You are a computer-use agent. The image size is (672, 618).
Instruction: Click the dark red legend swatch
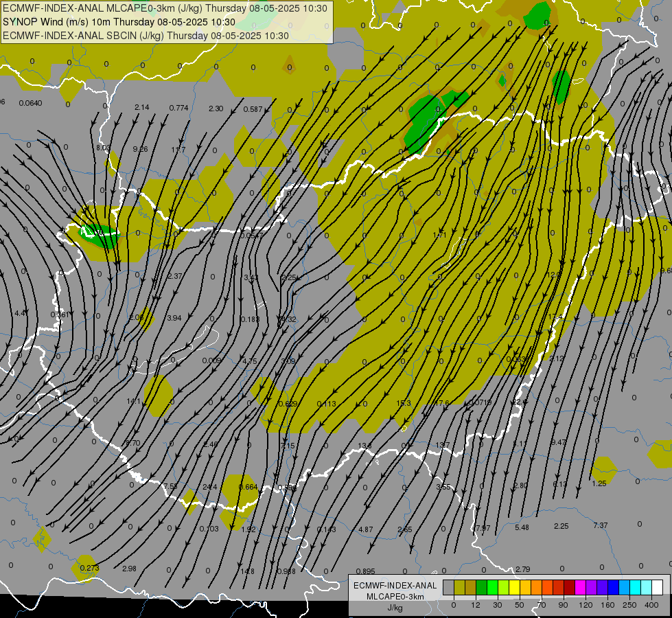(x=570, y=588)
